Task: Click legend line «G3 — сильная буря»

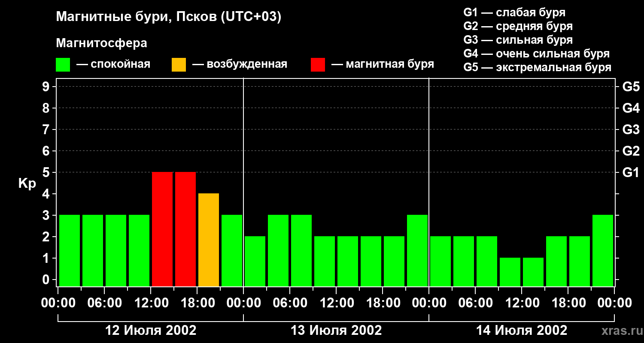Action: pyautogui.click(x=518, y=40)
